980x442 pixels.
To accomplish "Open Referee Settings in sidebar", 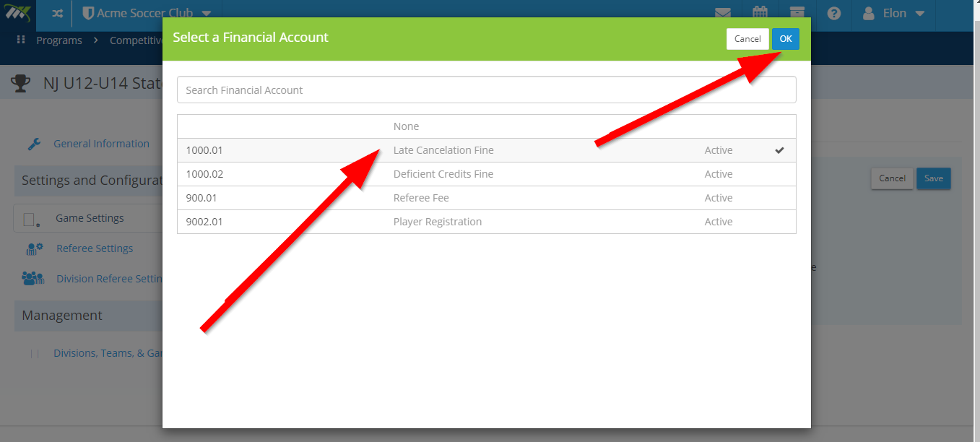I will [x=95, y=248].
